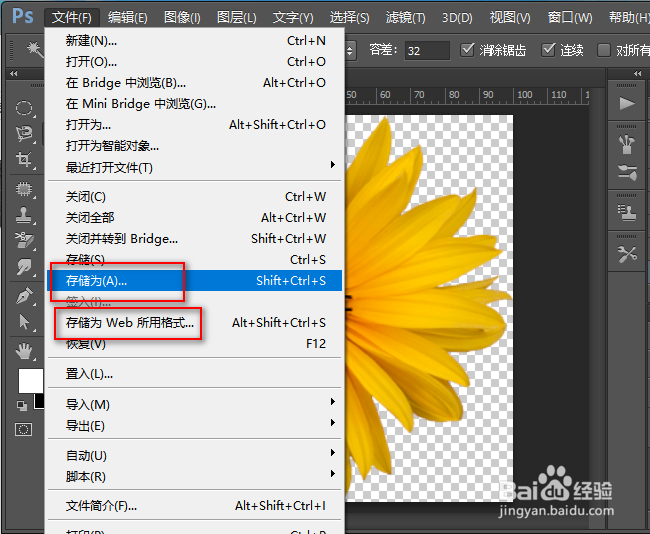Click the tolerance (容差) field showing 32
Viewport: 650px width, 534px height.
427,51
